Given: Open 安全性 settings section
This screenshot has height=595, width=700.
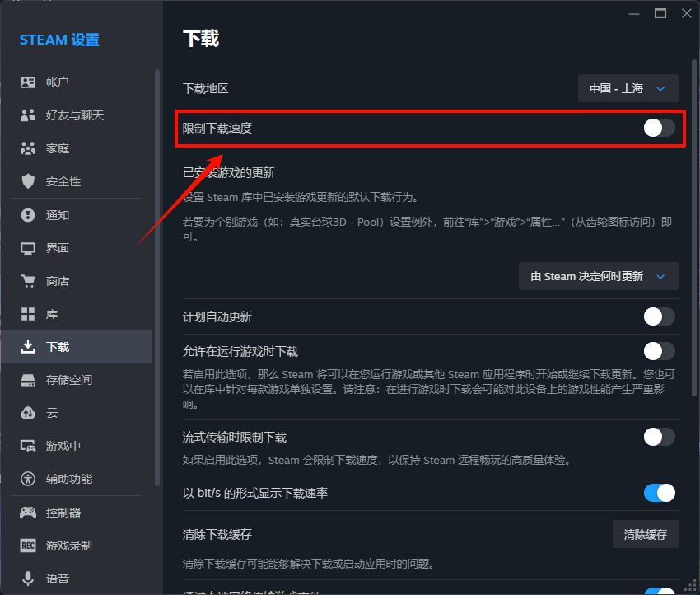Looking at the screenshot, I should pyautogui.click(x=77, y=181).
